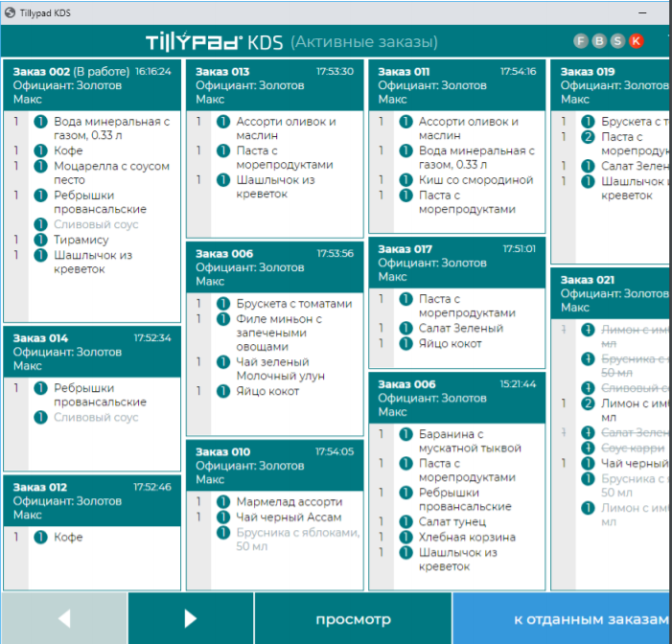Click course icon beside Кофе in order 012

[x=40, y=538]
